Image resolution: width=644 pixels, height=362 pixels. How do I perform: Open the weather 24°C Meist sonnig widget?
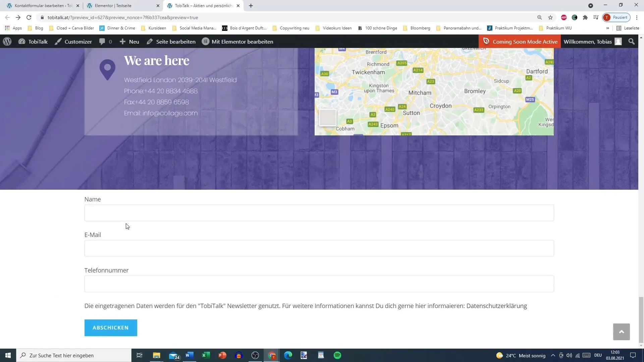coord(521,355)
